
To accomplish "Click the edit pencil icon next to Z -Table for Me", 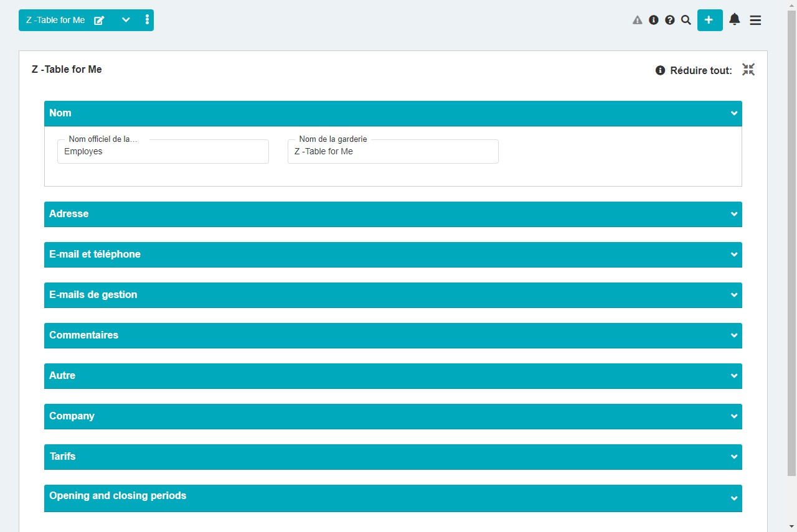I will click(98, 20).
